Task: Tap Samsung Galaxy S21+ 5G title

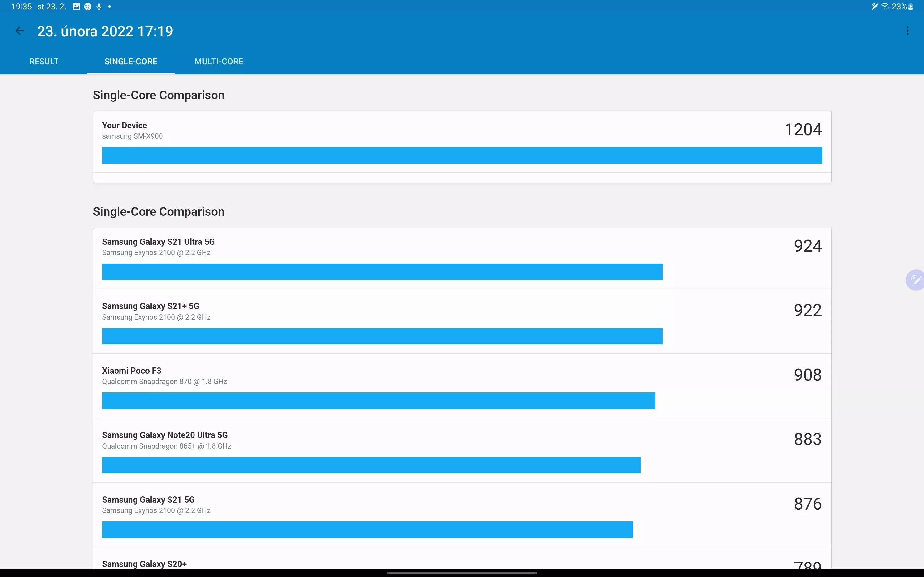Action: pyautogui.click(x=151, y=306)
